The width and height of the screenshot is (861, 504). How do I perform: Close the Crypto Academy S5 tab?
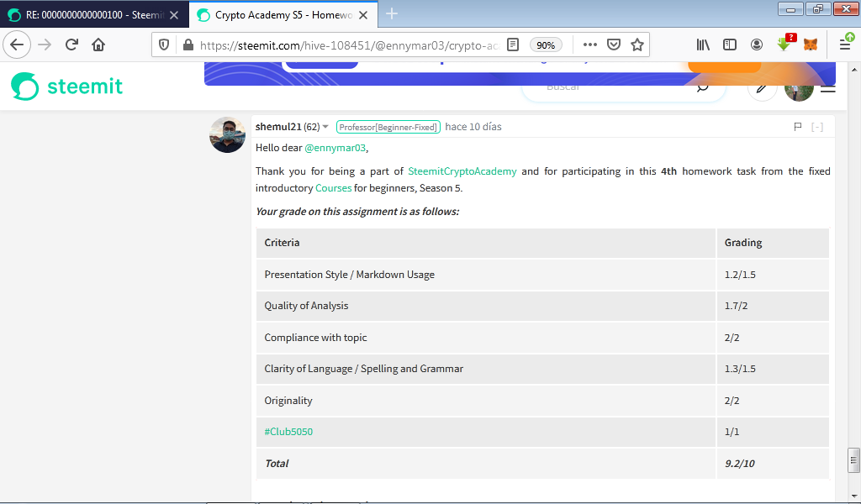[x=363, y=15]
